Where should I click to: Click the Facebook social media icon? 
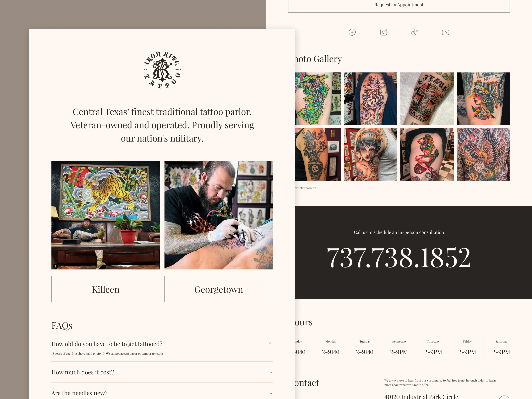pyautogui.click(x=352, y=32)
